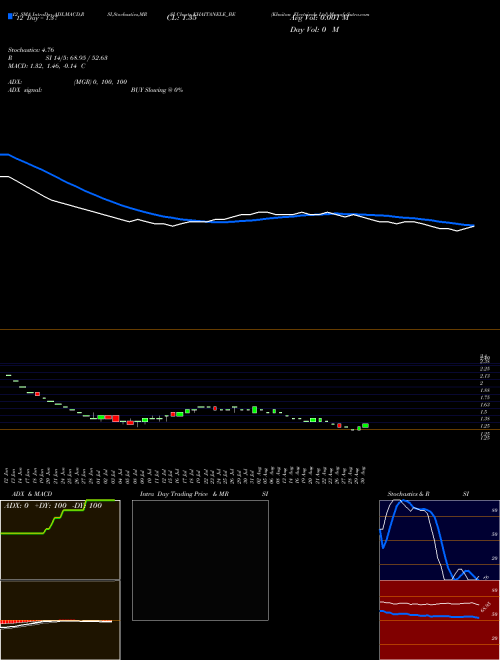The height and width of the screenshot is (660, 500).
Task: Click the last green candle on price chart
Action: coord(365,426)
